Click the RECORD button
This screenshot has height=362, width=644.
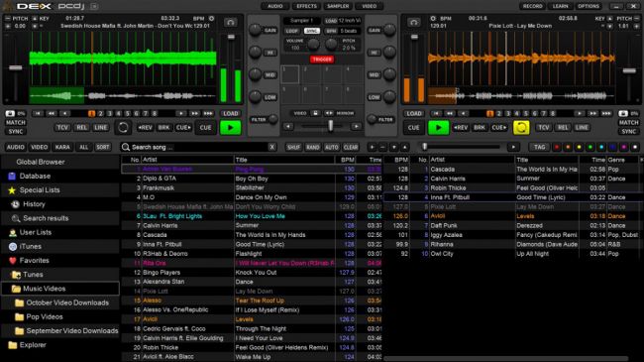point(533,6)
